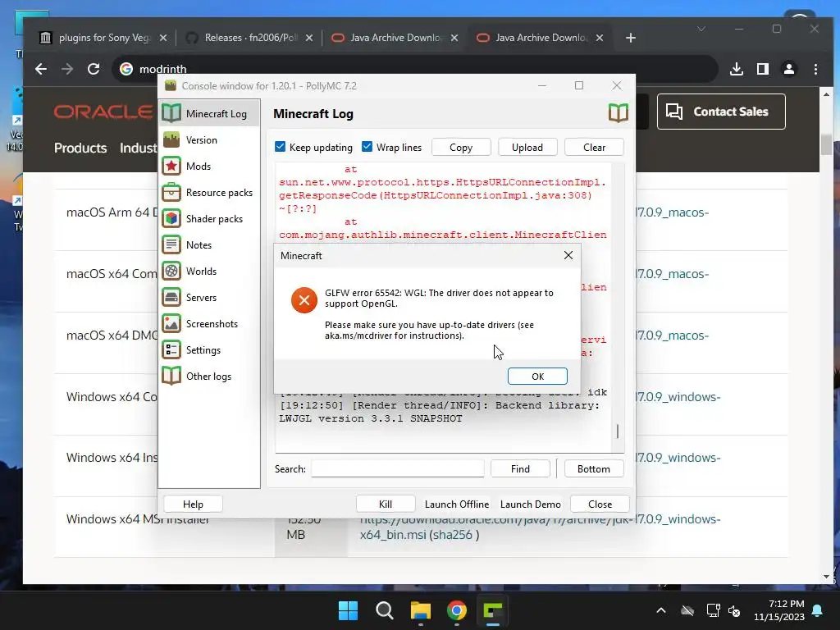Open the Shader packs page
Image resolution: width=840 pixels, height=630 pixels.
coord(209,218)
